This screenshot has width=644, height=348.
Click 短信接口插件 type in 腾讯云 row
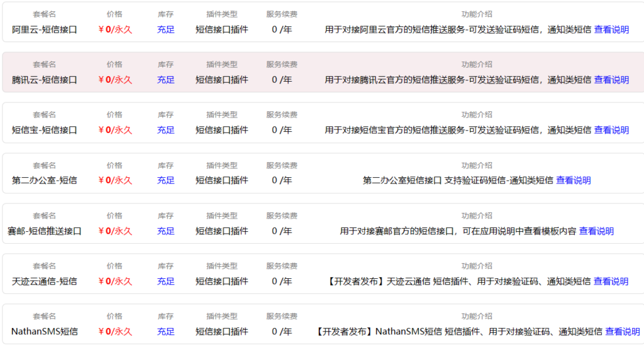pyautogui.click(x=222, y=80)
